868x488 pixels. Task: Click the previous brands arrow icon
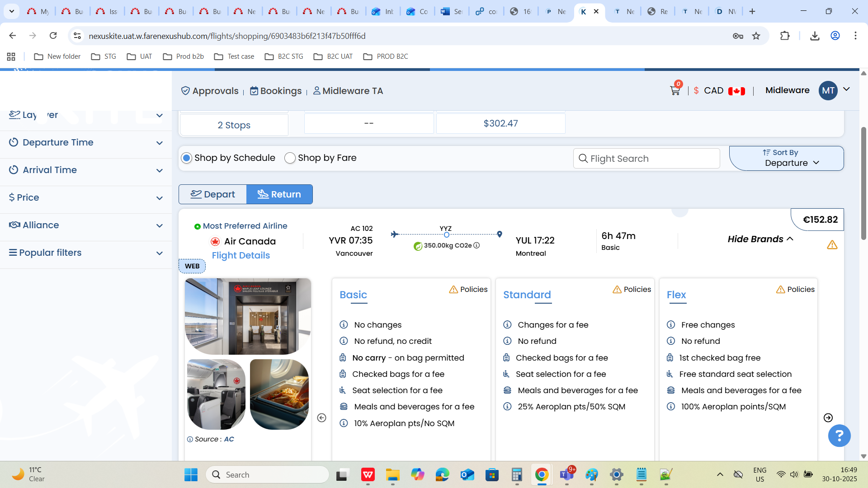(x=321, y=418)
